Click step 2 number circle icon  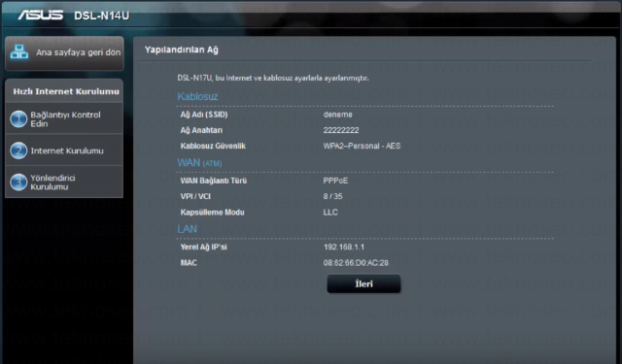[x=18, y=150]
